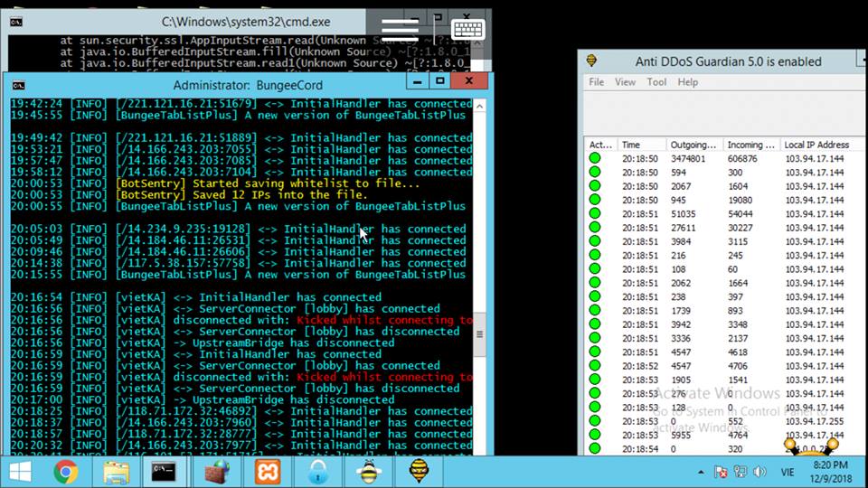The height and width of the screenshot is (488, 868).
Task: Click green status icon of outgoing 3336 row
Action: (x=595, y=338)
